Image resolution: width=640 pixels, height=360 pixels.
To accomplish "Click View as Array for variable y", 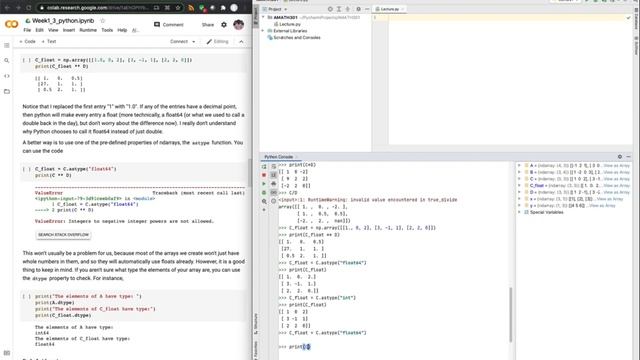I will coord(602,206).
